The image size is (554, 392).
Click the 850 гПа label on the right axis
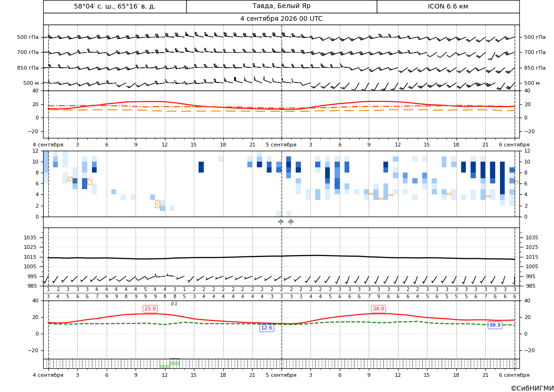point(535,68)
